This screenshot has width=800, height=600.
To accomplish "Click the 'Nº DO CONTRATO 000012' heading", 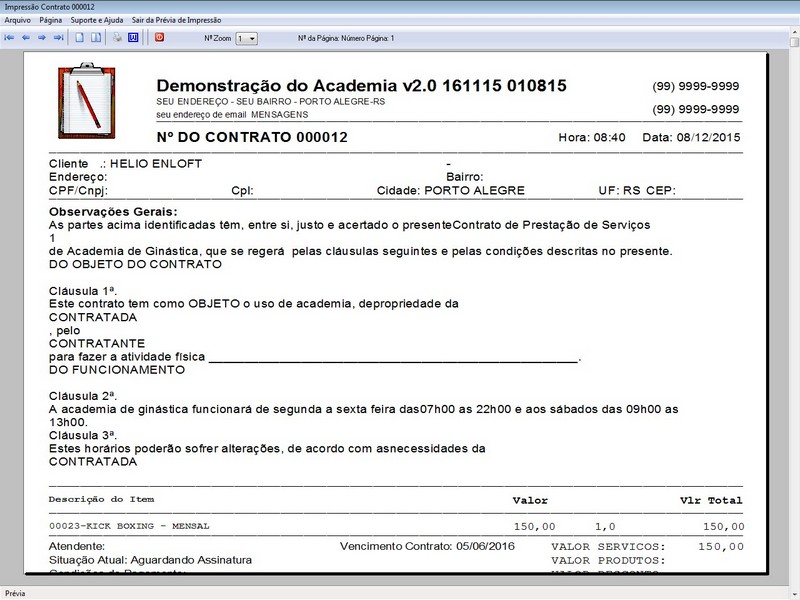I will click(x=252, y=137).
